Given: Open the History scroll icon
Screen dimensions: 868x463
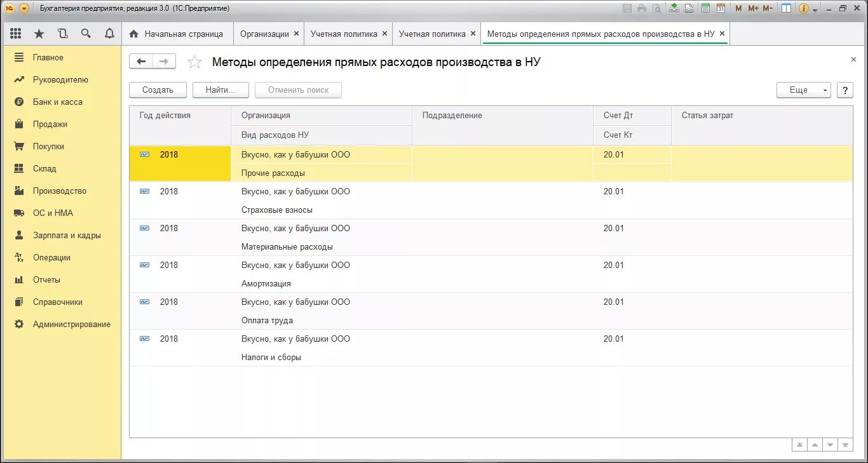Looking at the screenshot, I should (63, 34).
